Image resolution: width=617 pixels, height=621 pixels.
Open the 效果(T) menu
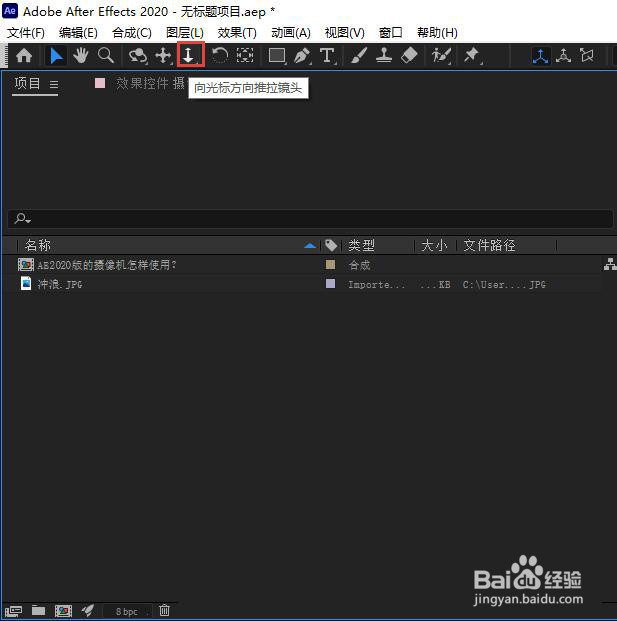(x=237, y=33)
